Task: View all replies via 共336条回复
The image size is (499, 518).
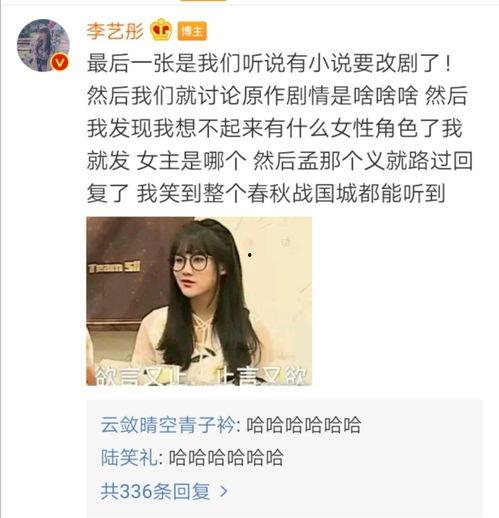Action: tap(155, 491)
